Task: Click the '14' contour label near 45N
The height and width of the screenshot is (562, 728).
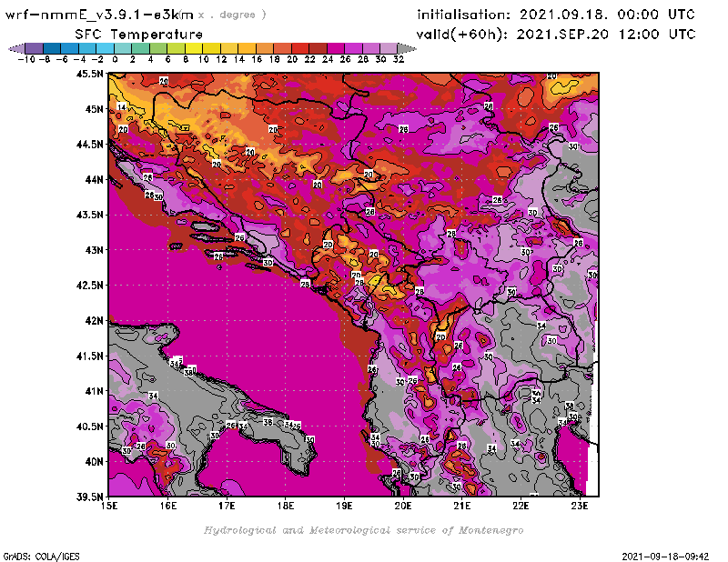Action: 121,106
